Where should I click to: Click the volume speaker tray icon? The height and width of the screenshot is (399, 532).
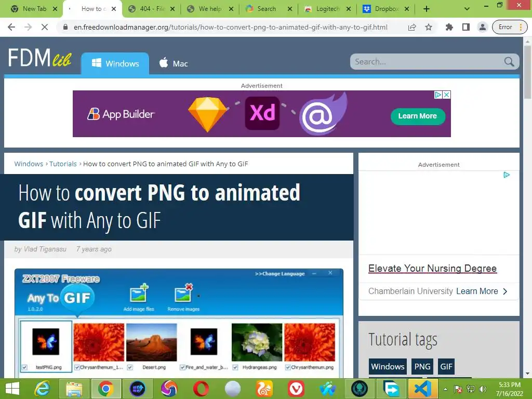click(483, 389)
